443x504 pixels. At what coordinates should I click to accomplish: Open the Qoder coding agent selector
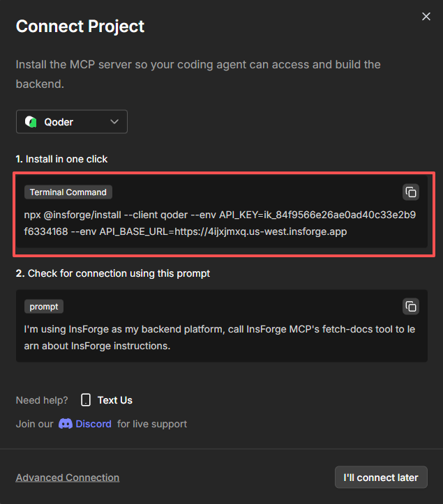click(71, 122)
